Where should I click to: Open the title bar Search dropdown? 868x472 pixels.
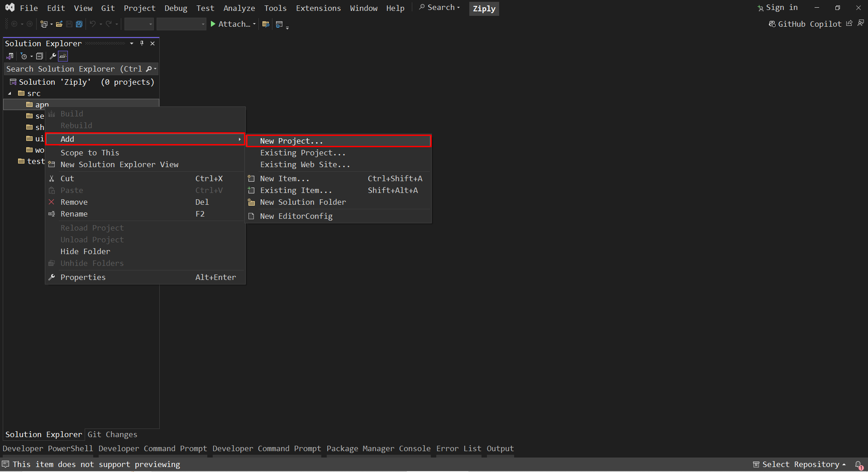(x=440, y=8)
